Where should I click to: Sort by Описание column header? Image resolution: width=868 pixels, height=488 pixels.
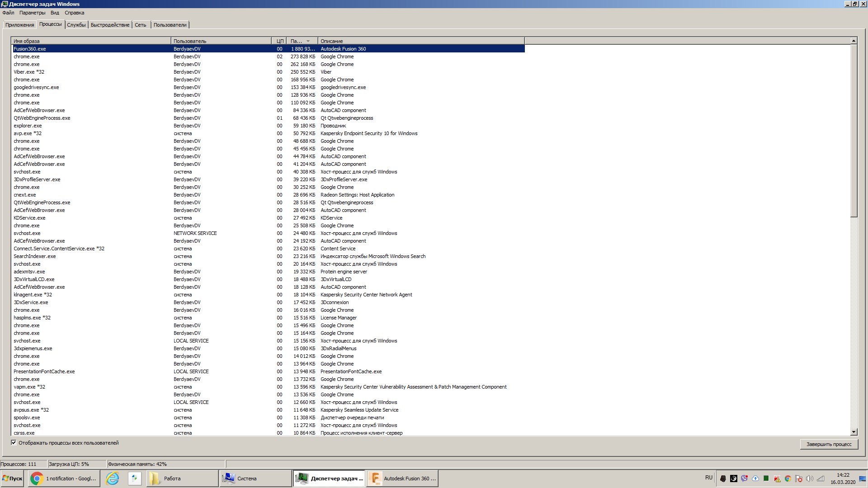tap(421, 41)
